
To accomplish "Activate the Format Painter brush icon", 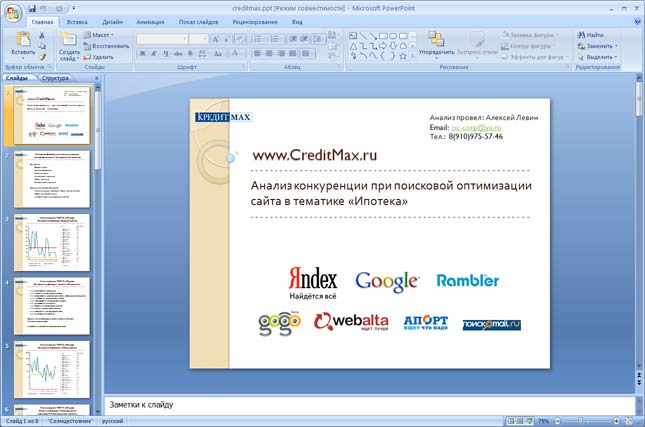I will pos(42,57).
